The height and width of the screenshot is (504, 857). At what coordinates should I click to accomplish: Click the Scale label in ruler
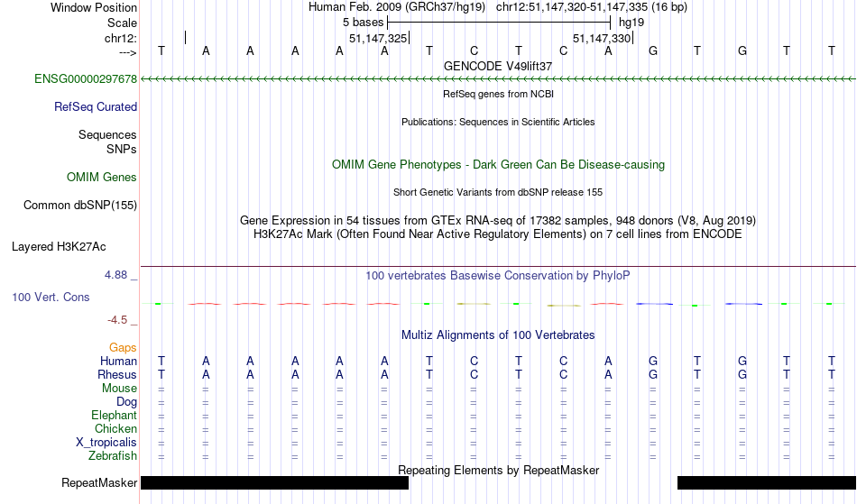[122, 23]
